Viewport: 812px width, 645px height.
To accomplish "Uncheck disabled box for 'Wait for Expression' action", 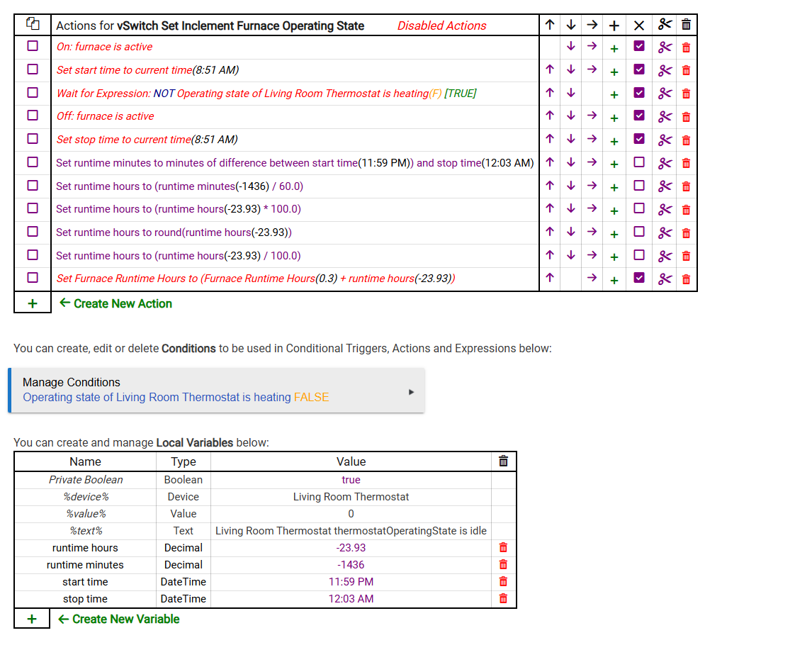I will point(639,93).
